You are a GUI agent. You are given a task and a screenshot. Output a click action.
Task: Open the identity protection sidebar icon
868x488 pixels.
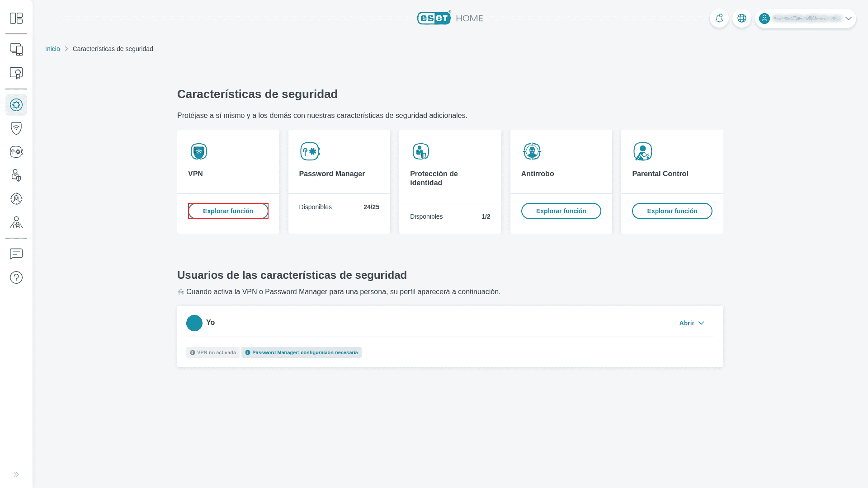16,175
